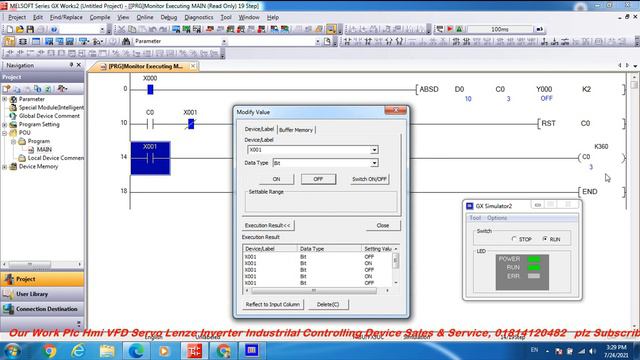
Task: Click the New project icon
Action: 9,29
